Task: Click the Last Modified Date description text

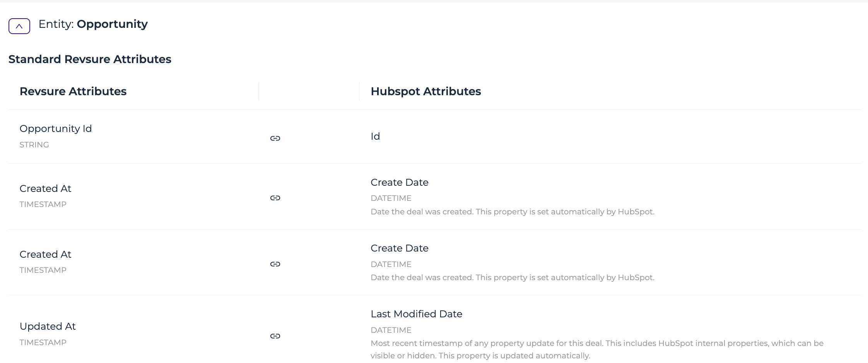Action: [597, 349]
